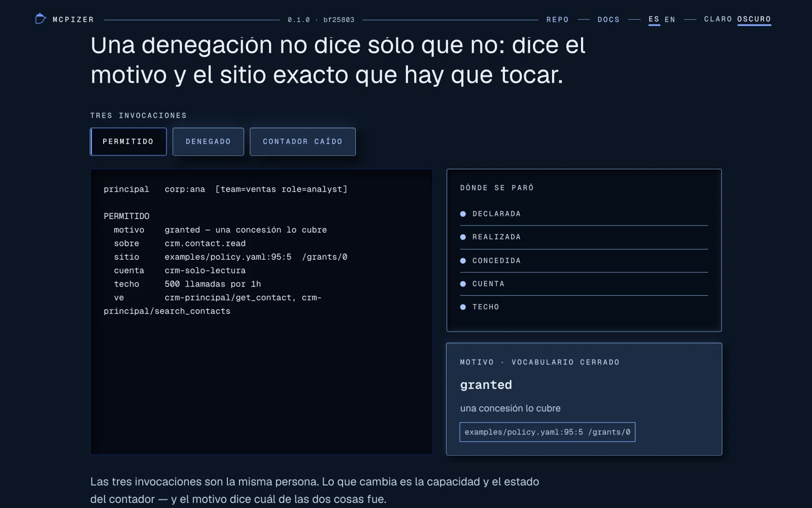Click 'corp:ana' principal value
812x508 pixels.
(x=185, y=189)
